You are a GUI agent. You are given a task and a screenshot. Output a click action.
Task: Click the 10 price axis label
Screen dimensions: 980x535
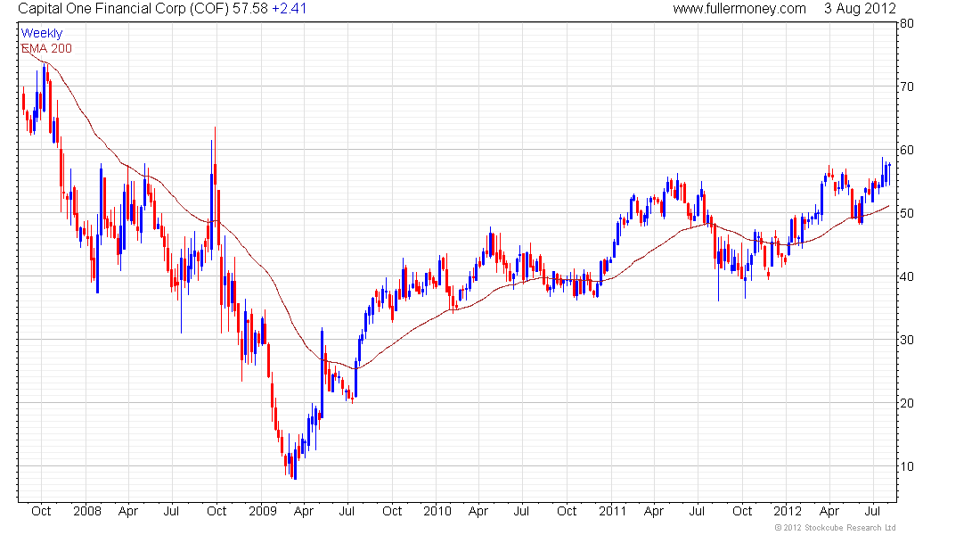(x=906, y=466)
